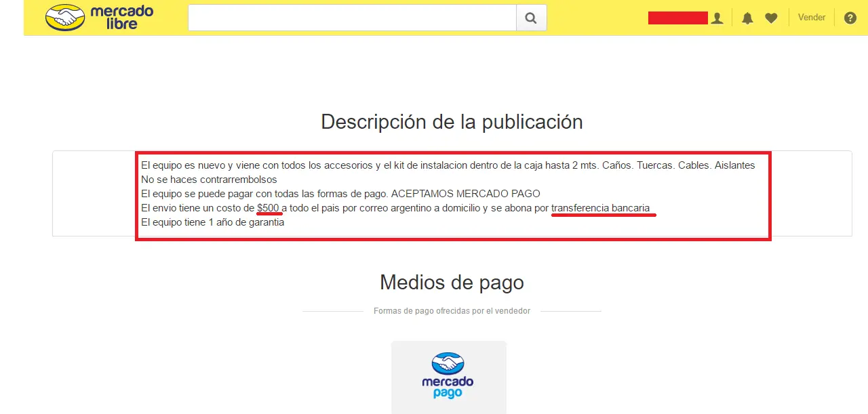Click the words 'transferencia bancaria'

click(601, 208)
